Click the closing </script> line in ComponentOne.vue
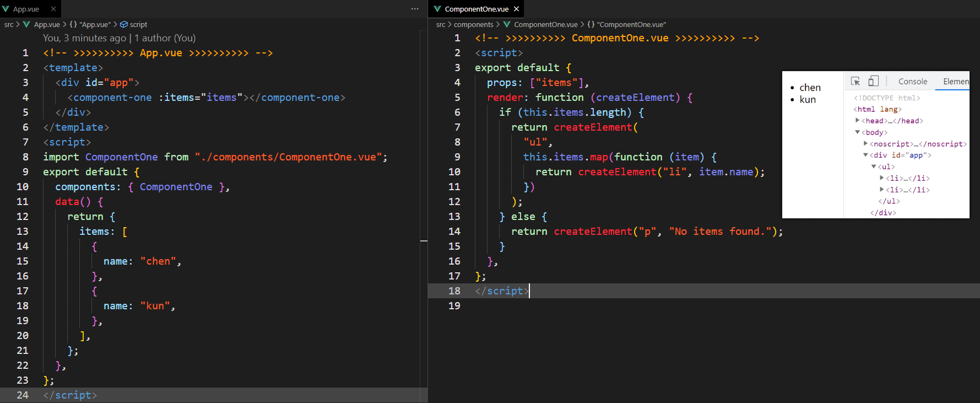 tap(502, 291)
